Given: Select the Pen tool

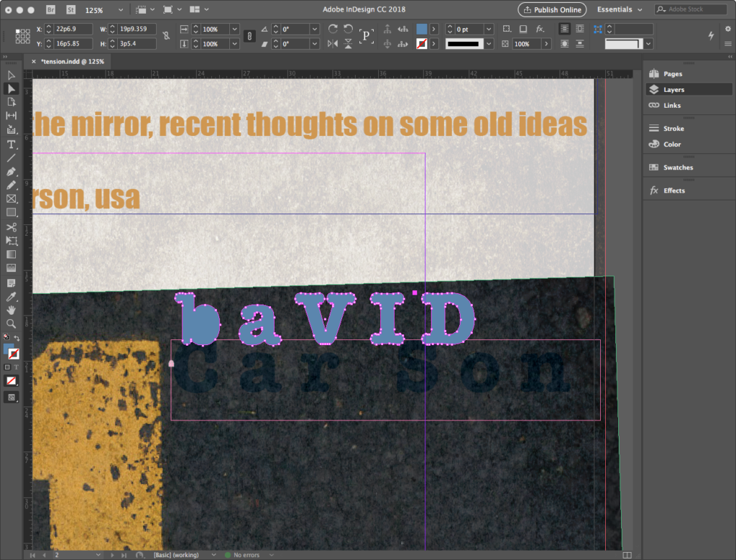Looking at the screenshot, I should [x=11, y=172].
